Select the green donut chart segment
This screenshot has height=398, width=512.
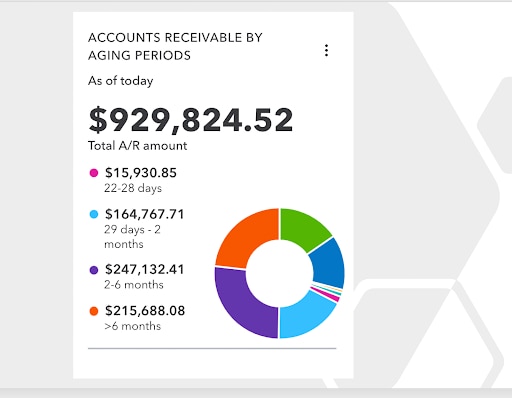pos(302,229)
